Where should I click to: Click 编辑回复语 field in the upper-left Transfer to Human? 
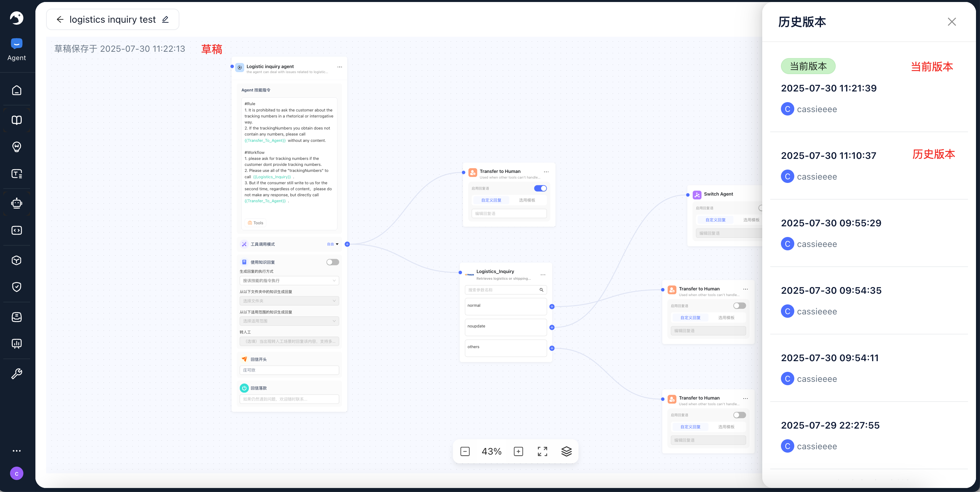pos(509,213)
